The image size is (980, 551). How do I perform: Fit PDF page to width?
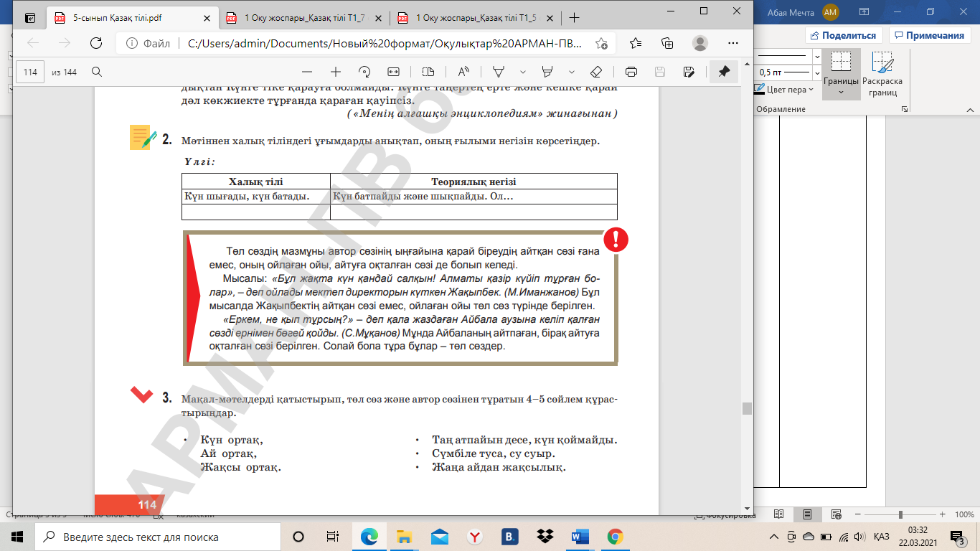(393, 72)
